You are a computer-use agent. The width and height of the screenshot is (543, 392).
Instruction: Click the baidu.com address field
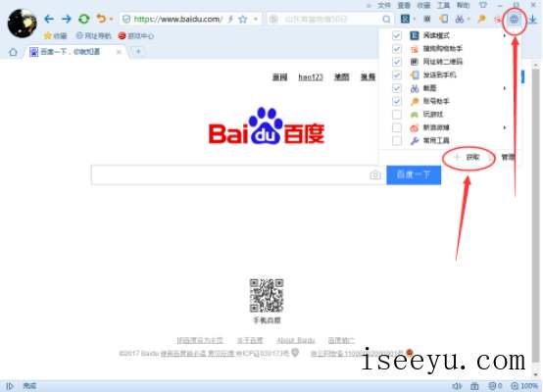(x=178, y=19)
